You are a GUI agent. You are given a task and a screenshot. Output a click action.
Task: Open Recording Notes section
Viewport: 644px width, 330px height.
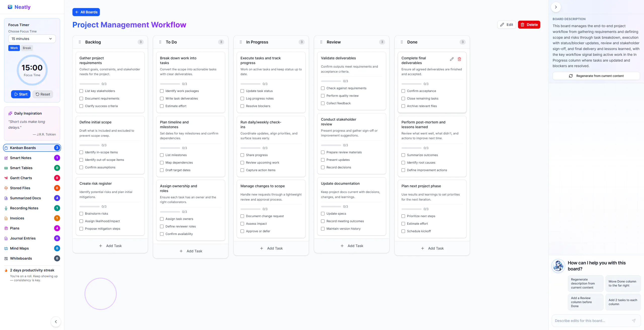pos(32,208)
